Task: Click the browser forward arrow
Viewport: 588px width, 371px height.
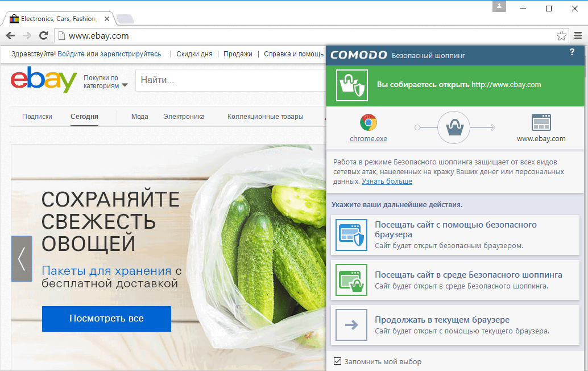Action: pos(27,36)
